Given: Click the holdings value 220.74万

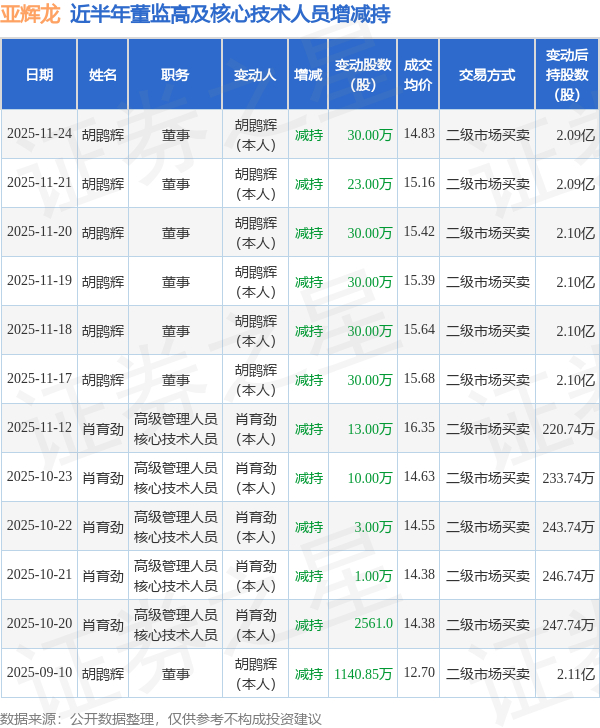Looking at the screenshot, I should [568, 429].
